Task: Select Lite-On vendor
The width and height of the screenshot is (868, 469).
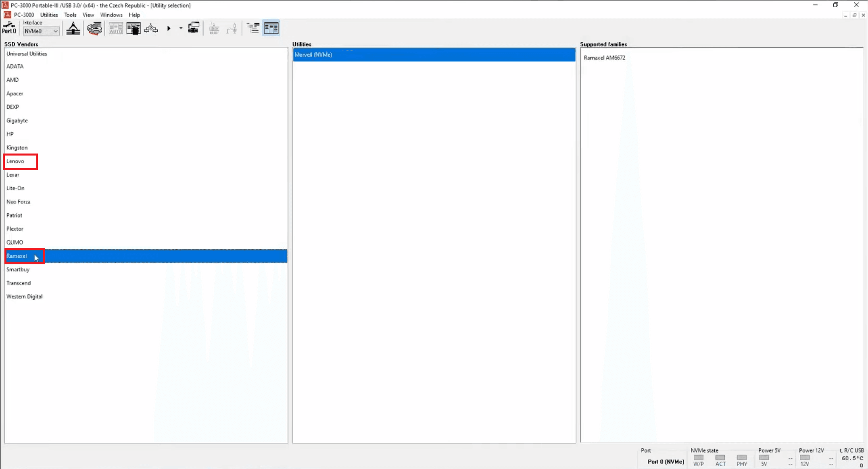Action: coord(146,188)
